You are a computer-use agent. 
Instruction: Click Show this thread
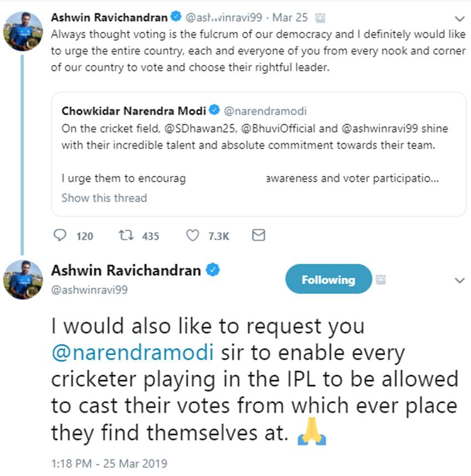tap(104, 198)
